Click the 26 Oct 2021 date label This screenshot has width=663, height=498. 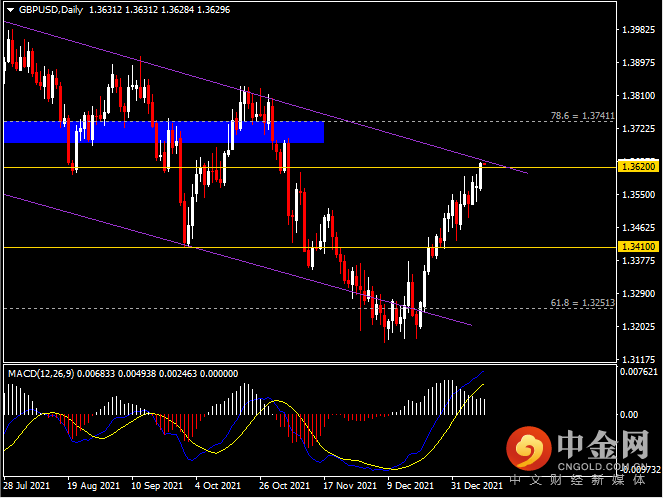(285, 486)
